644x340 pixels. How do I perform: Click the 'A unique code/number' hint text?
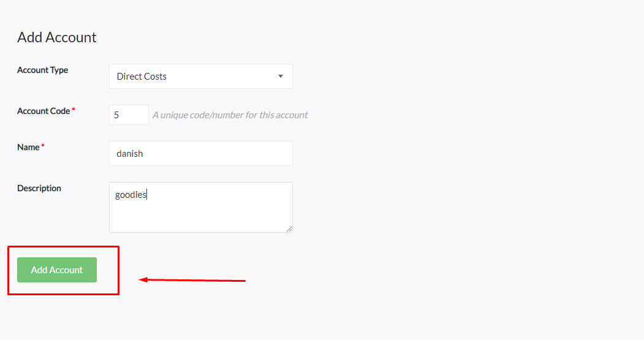[x=230, y=115]
